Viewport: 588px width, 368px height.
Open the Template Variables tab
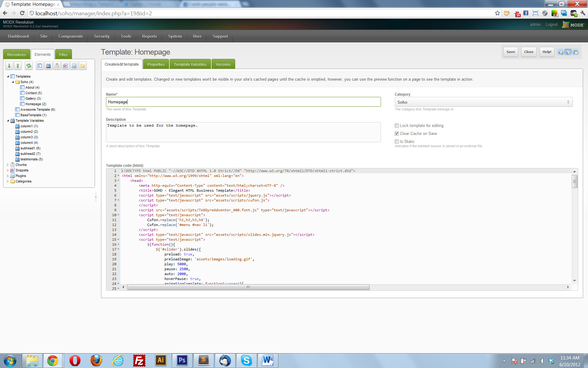tap(190, 64)
